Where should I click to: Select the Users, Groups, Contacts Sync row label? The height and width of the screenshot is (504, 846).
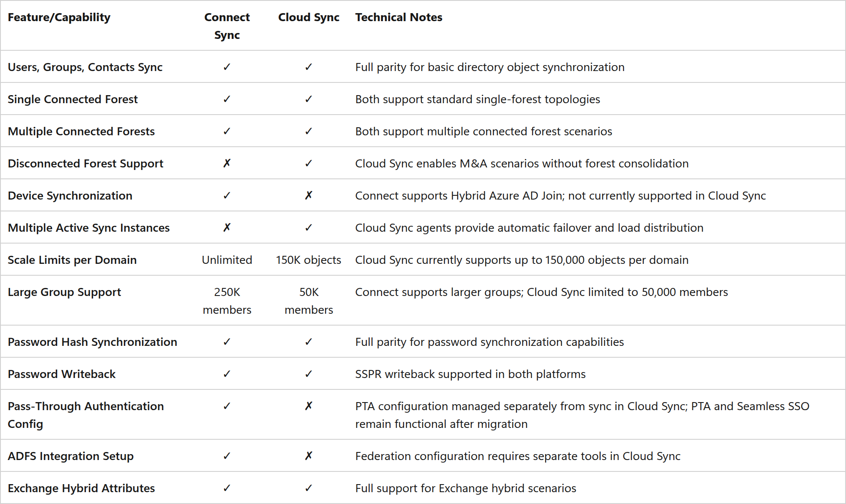[x=85, y=67]
